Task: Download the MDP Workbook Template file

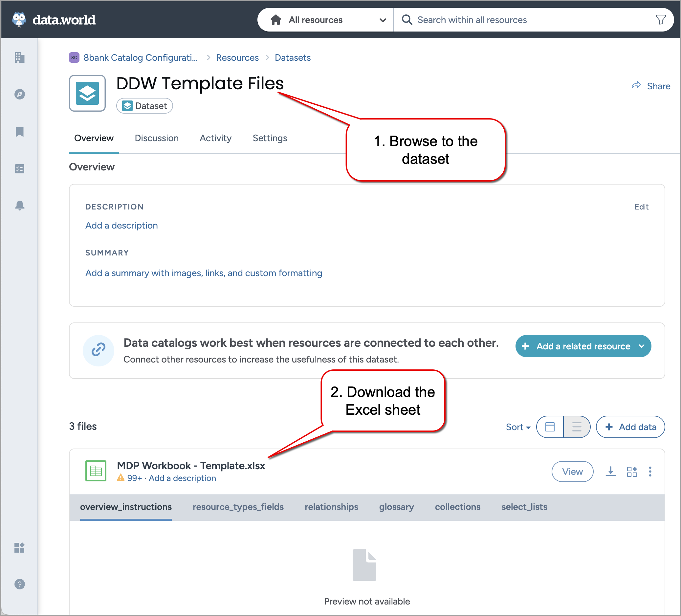Action: [x=610, y=472]
